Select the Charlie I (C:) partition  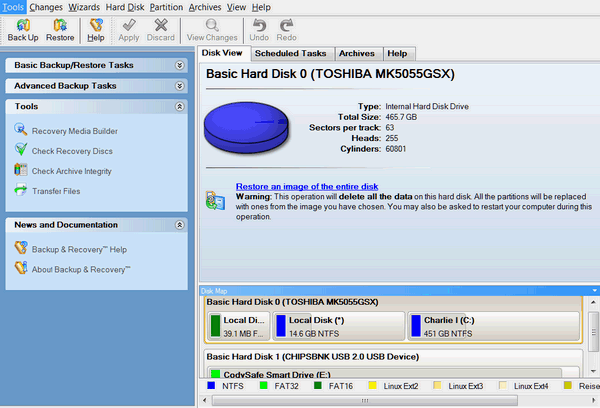click(494, 326)
